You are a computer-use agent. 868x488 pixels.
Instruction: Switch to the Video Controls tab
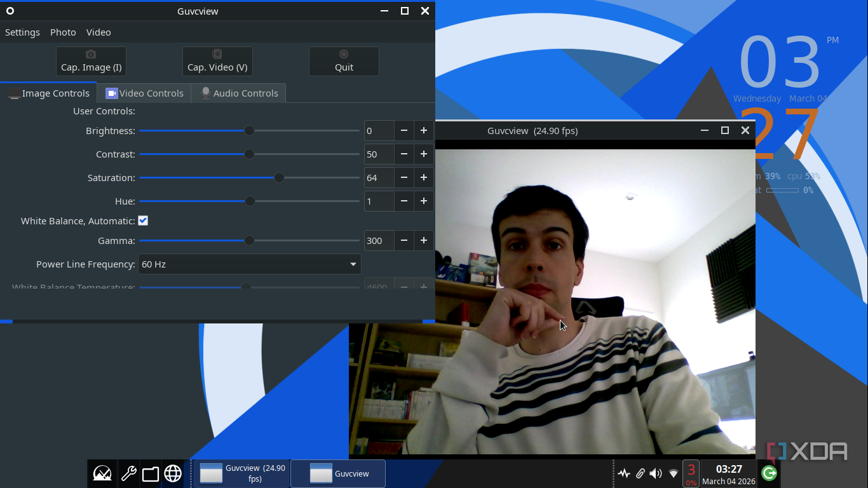click(x=144, y=93)
